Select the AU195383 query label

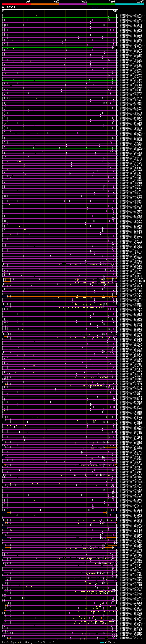pos(8,8)
